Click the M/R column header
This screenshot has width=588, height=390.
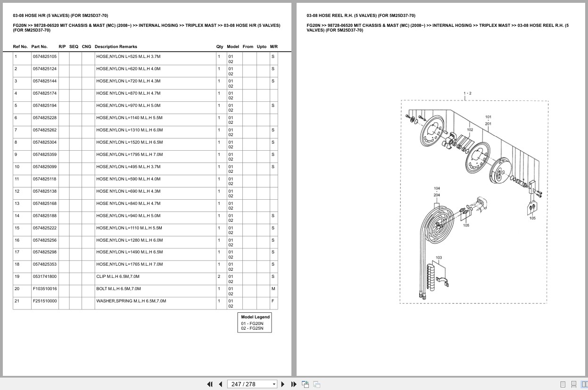coord(274,47)
